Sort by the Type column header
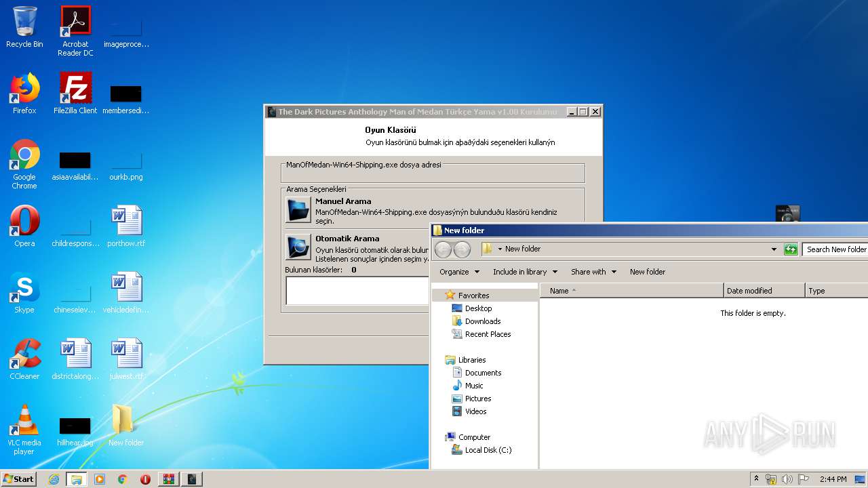This screenshot has width=868, height=488. 836,291
